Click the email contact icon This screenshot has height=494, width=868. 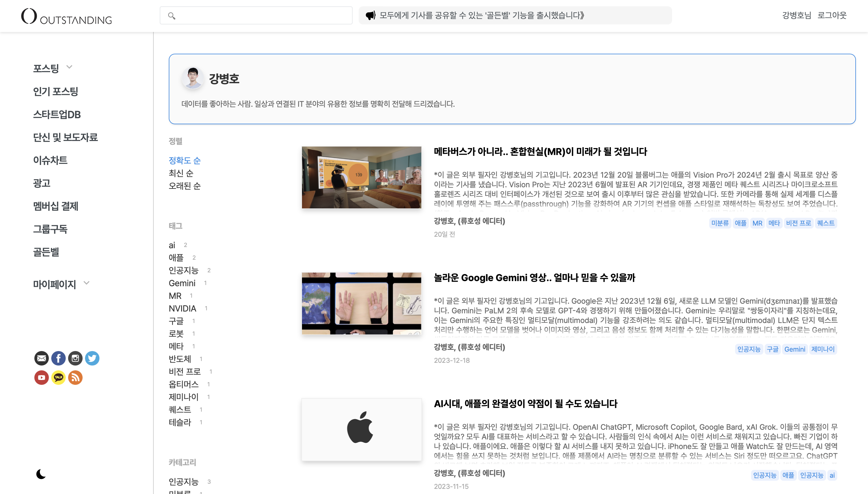coord(41,358)
